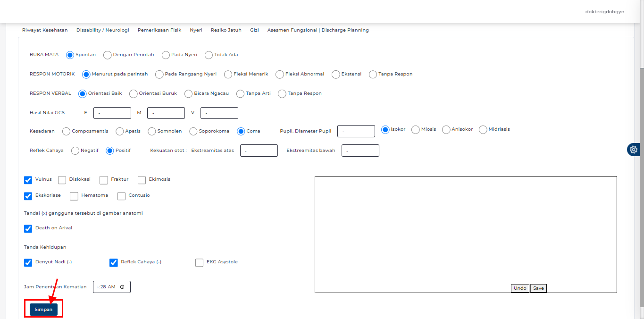Choose Miosis for pupil diameter
The image size is (644, 319).
click(x=415, y=129)
